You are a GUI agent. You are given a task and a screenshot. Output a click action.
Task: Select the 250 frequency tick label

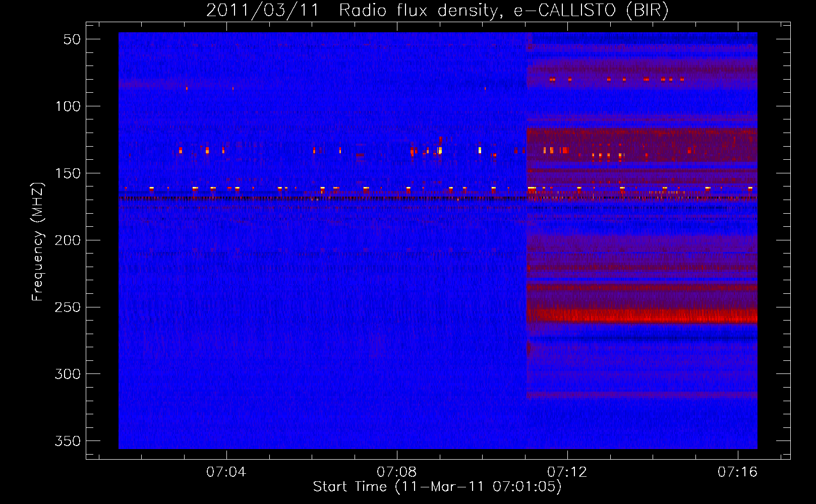coord(68,307)
